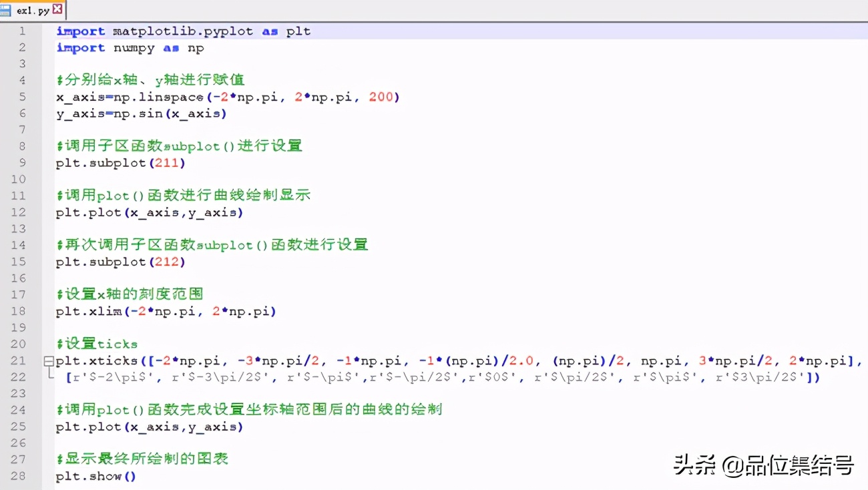Click line number 12 in the margin
Image resolution: width=868 pixels, height=490 pixels.
(x=19, y=212)
